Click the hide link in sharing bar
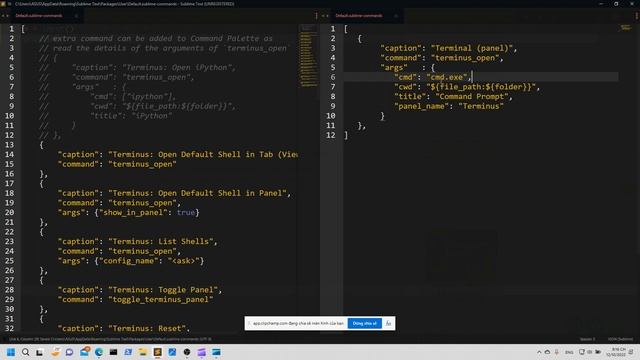Image resolution: width=640 pixels, height=360 pixels. click(x=388, y=323)
